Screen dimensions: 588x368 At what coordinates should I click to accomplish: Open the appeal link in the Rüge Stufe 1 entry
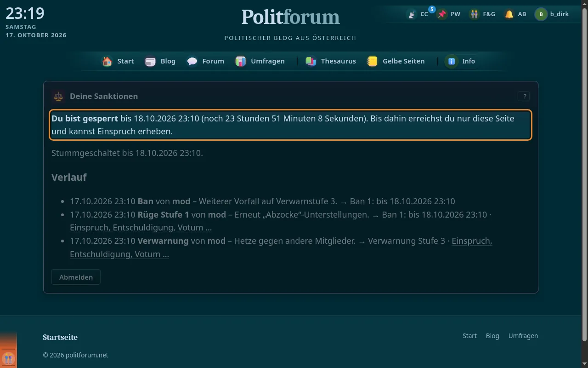[x=141, y=228]
